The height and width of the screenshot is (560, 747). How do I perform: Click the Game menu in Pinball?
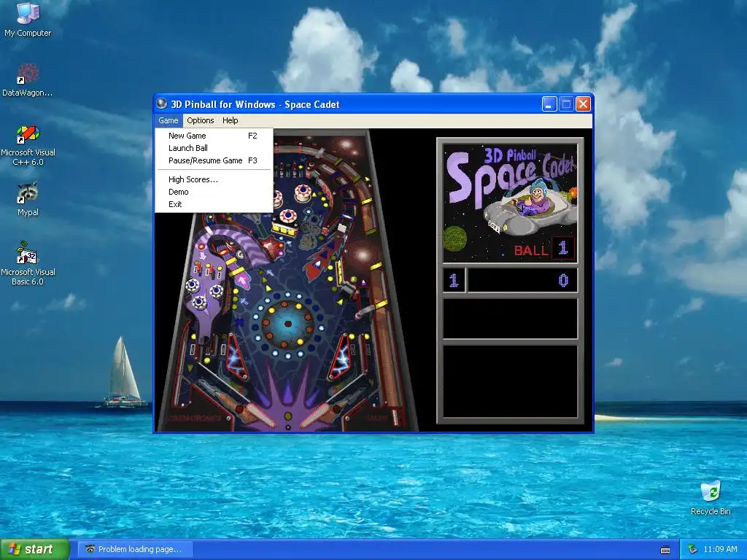pyautogui.click(x=169, y=120)
